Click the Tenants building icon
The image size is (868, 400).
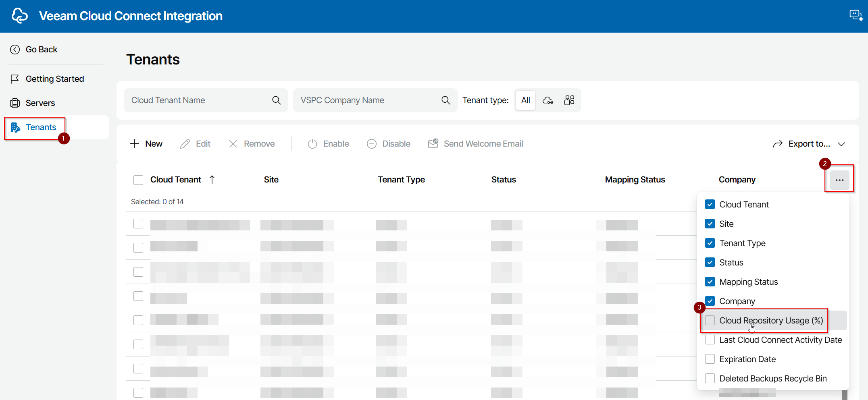(x=15, y=127)
